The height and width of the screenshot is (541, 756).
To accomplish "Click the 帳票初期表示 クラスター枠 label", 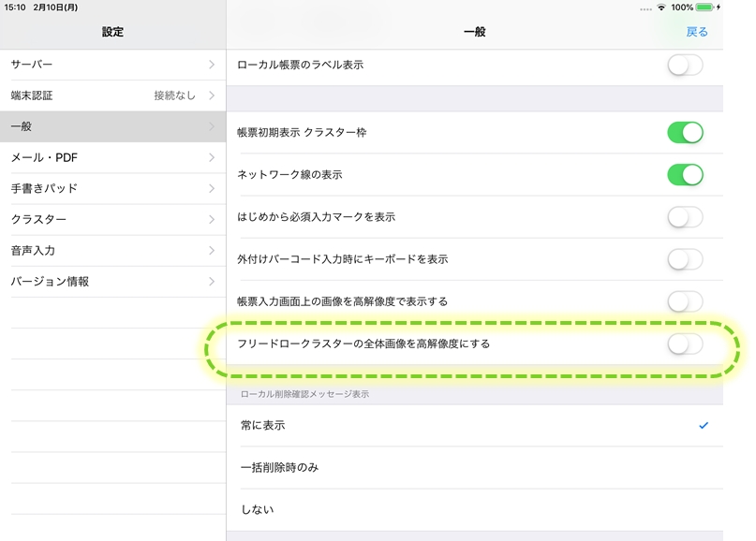I will pos(302,133).
